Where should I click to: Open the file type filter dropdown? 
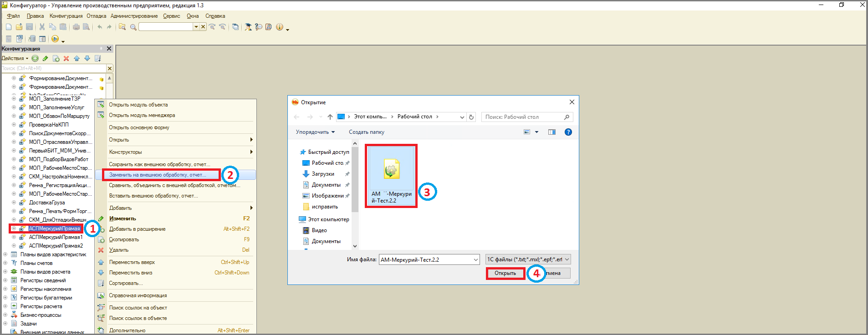point(567,259)
